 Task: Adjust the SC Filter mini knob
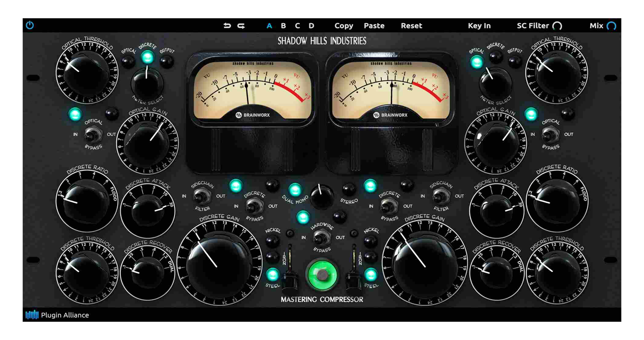[x=557, y=26]
